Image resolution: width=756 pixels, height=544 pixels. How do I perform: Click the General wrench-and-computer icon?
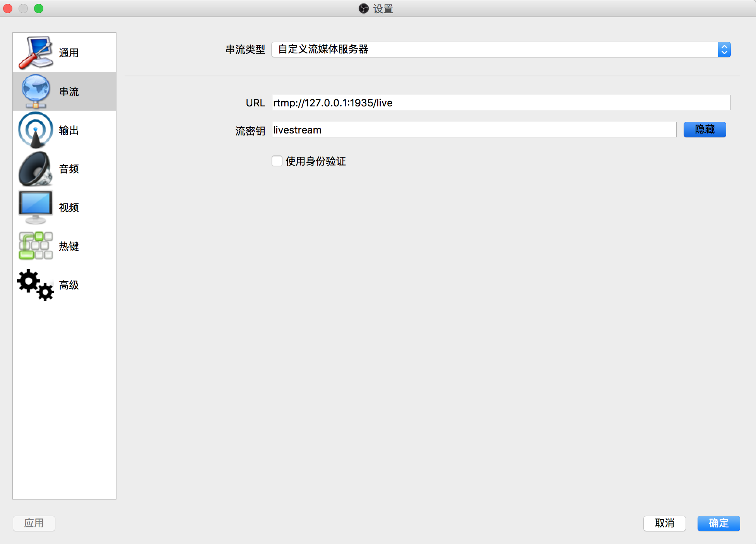pyautogui.click(x=36, y=53)
